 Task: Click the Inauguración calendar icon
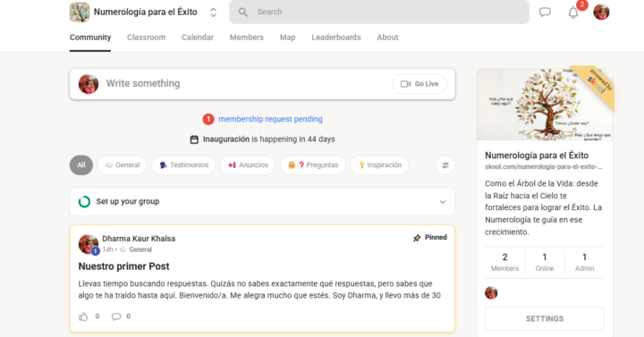coord(194,139)
